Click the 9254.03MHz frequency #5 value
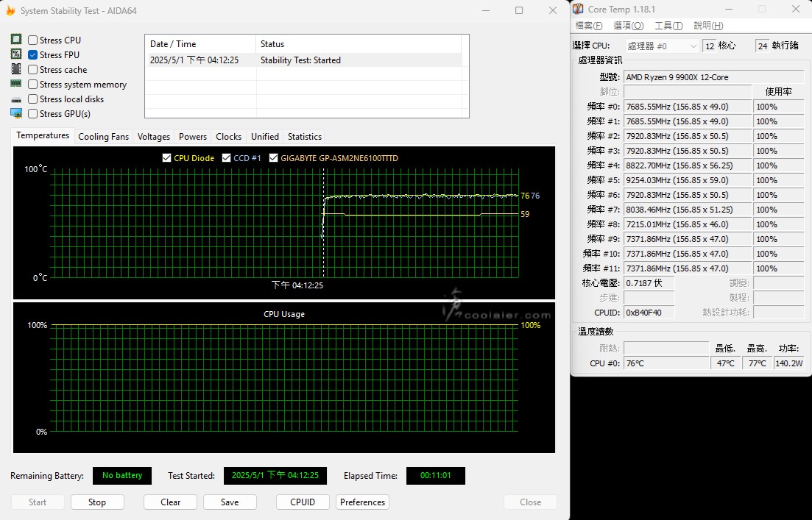Viewport: 812px width, 520px height. [x=687, y=180]
